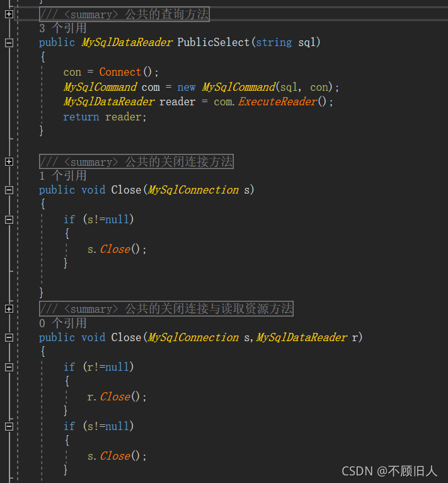Viewport: 448px width, 483px height.
Task: Collapse the if (r!=null) block
Action: [9, 367]
